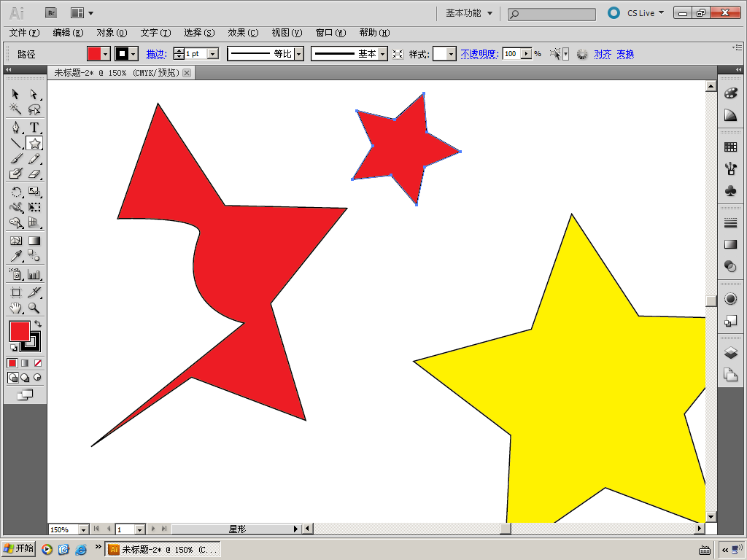This screenshot has width=747, height=560.
Task: Select the Lasso tool
Action: (x=34, y=109)
